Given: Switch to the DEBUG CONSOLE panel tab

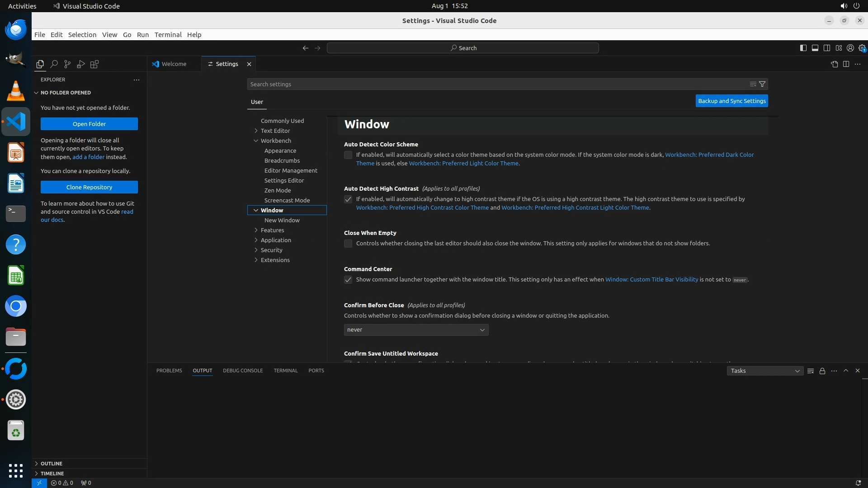Looking at the screenshot, I should click(243, 371).
